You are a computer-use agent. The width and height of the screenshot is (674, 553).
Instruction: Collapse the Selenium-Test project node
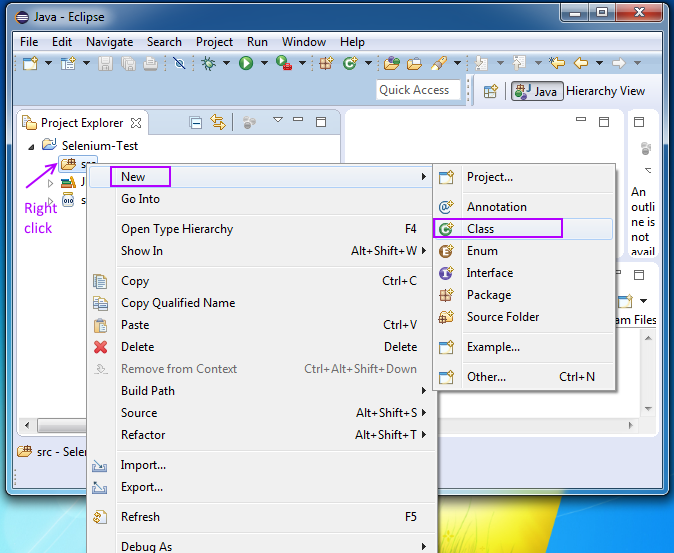click(x=31, y=147)
